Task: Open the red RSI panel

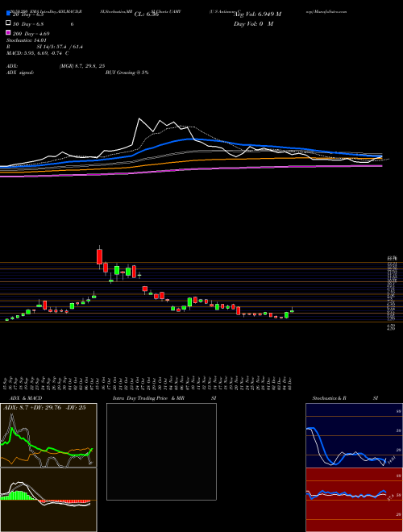Action: 354,500
